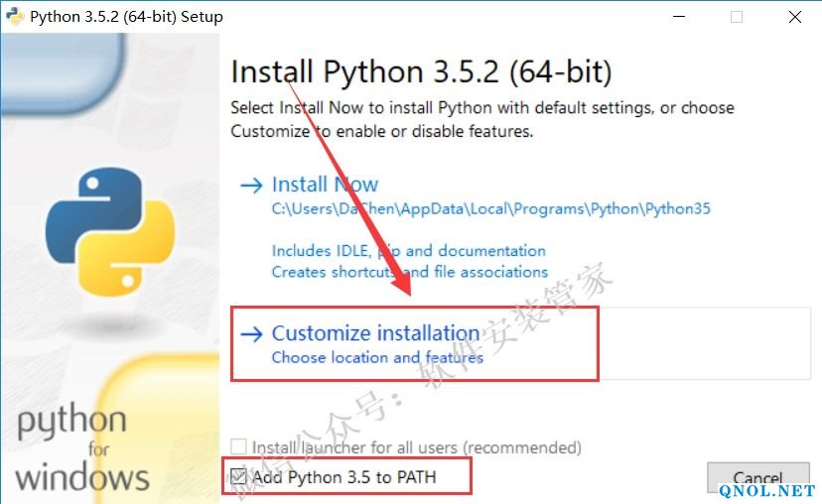
Task: Click the 'Install Python 3.5.2 (64-bit)' heading
Action: (x=421, y=72)
